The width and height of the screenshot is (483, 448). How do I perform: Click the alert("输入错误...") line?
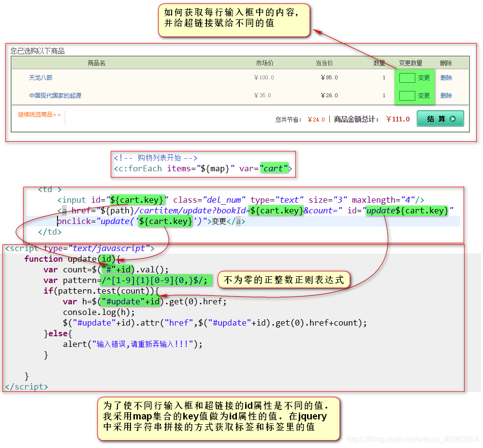(133, 344)
